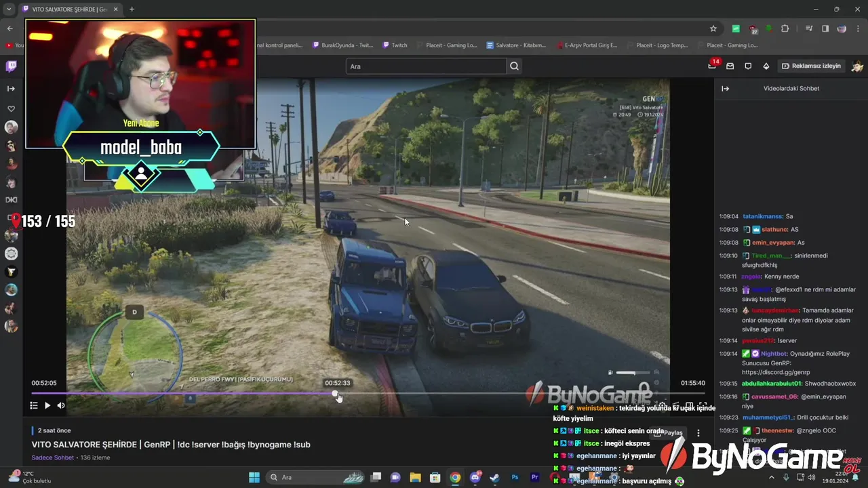Open Photoshop from taskbar
Viewport: 868px width, 488px height.
coord(515,477)
